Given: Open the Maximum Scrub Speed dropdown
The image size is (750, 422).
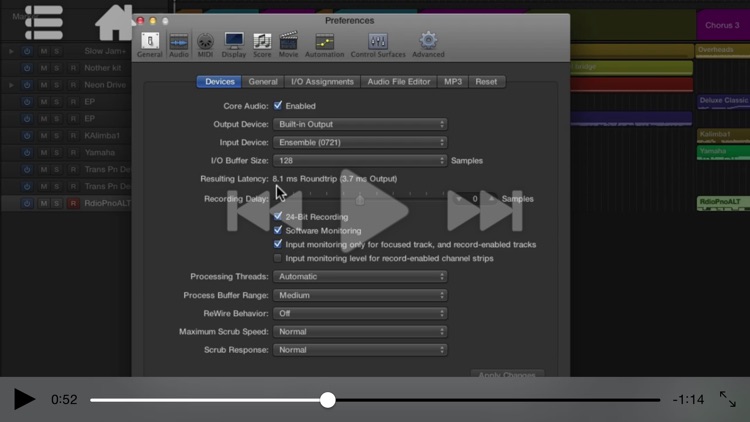Looking at the screenshot, I should click(360, 332).
